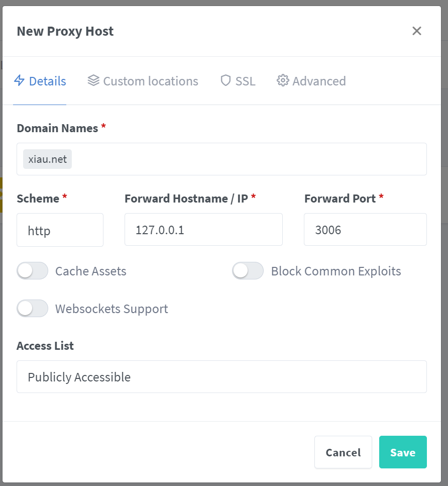Viewport: 448px width, 486px height.
Task: Enable the Cache Assets toggle
Action: 33,271
